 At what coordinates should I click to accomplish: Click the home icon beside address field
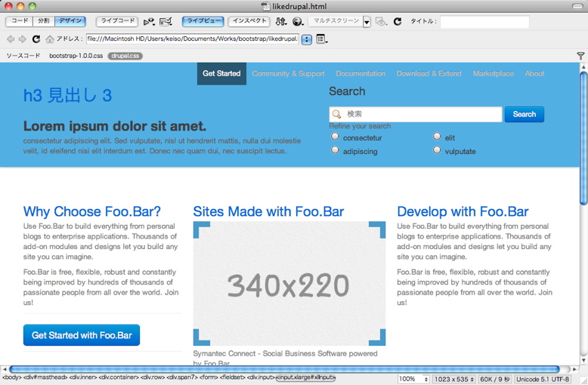50,39
